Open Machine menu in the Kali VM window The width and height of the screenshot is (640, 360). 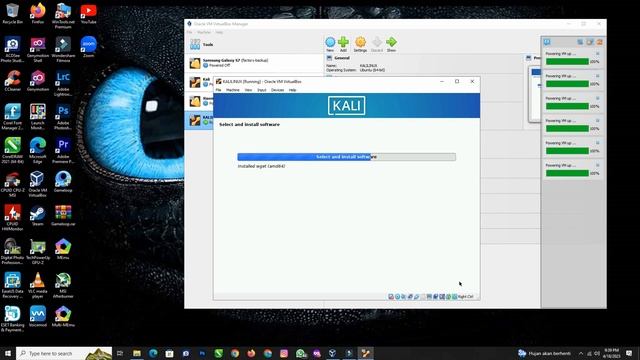233,90
